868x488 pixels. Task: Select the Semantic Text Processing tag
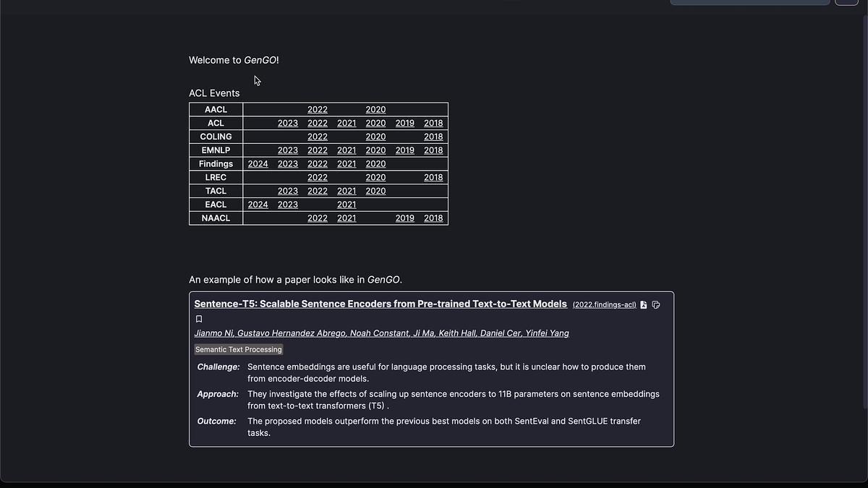tap(238, 349)
